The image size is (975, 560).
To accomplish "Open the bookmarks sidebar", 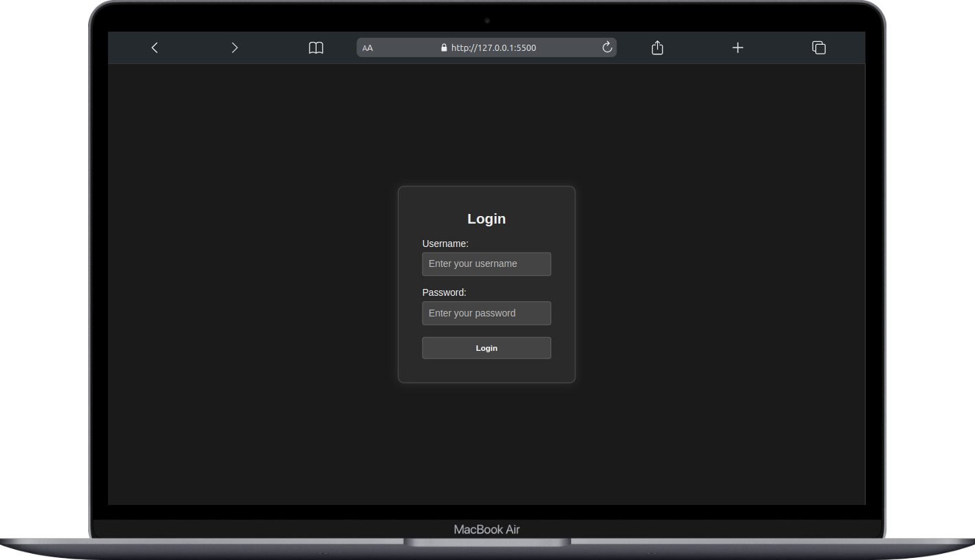I will click(316, 47).
